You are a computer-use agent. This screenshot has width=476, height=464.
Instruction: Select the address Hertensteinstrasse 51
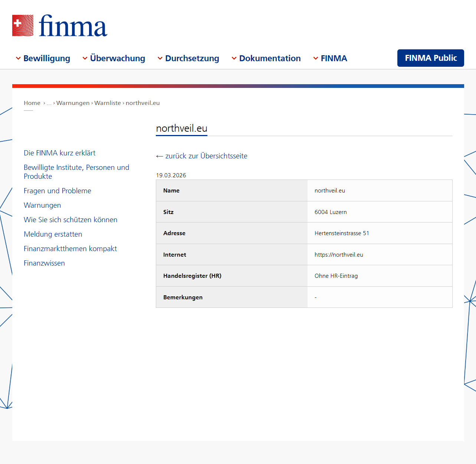pyautogui.click(x=342, y=233)
